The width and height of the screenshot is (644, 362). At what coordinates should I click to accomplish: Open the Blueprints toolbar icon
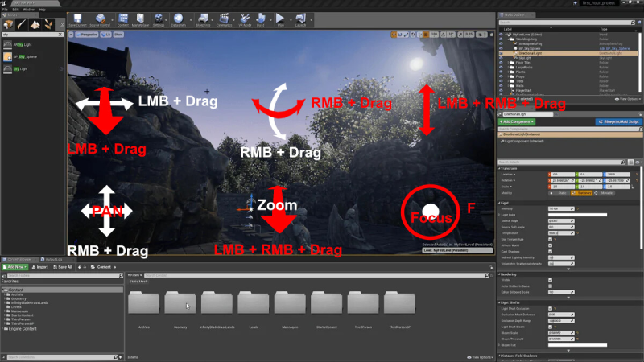(x=203, y=19)
